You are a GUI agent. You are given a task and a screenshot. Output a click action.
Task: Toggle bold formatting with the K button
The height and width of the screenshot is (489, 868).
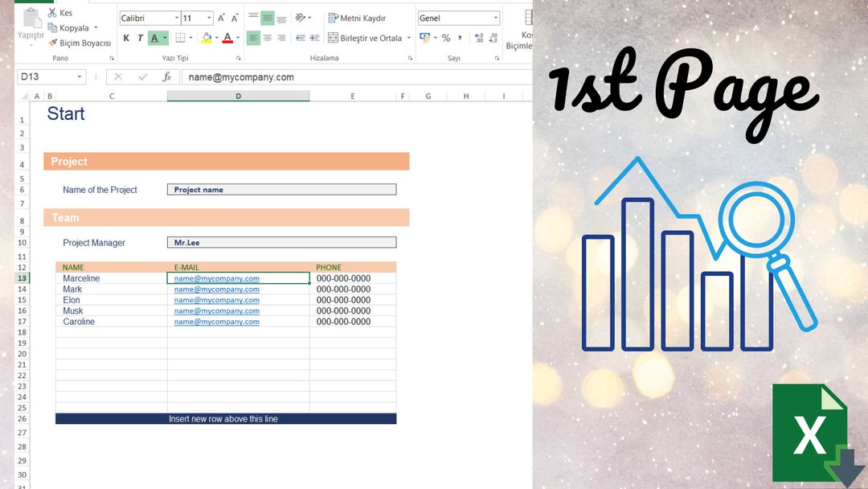[x=126, y=37]
